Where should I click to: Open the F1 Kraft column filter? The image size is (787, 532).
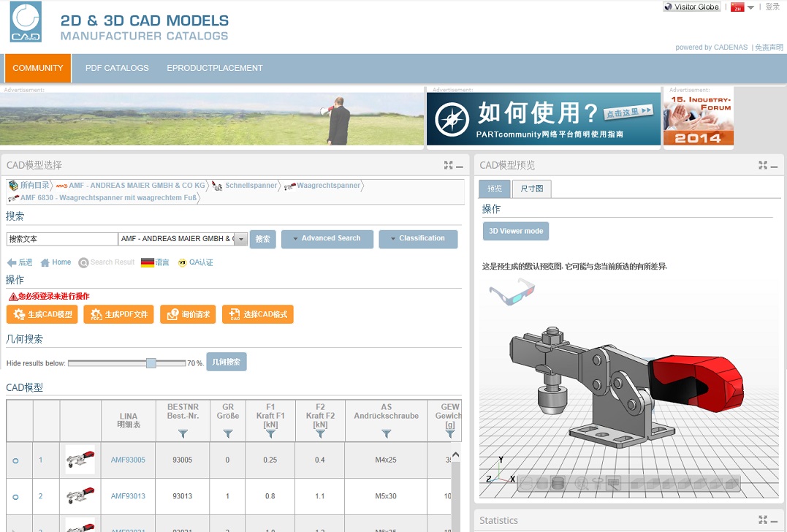[270, 434]
